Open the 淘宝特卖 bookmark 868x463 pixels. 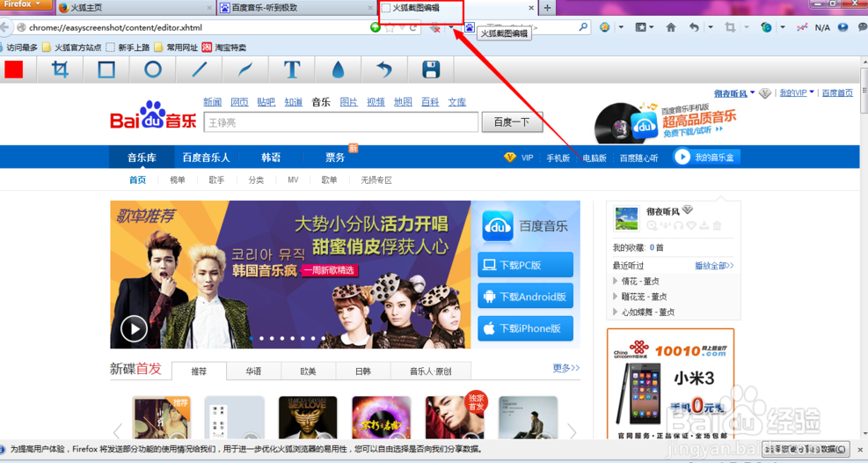pos(224,48)
